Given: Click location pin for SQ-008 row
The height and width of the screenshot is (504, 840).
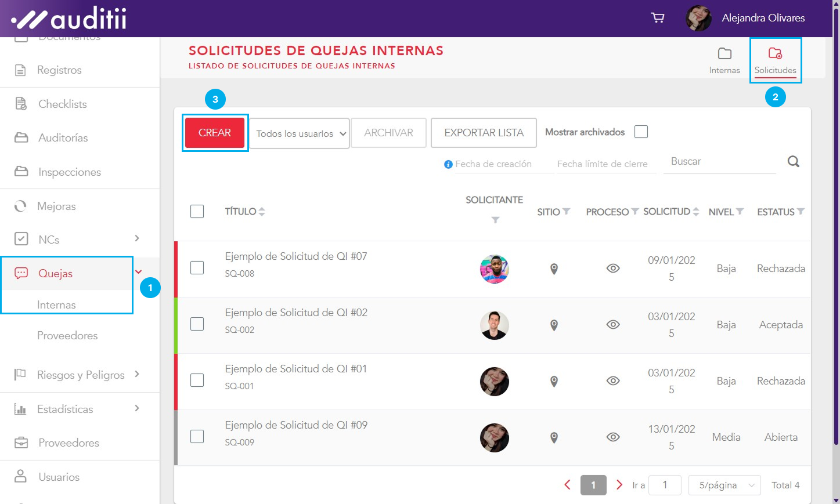Looking at the screenshot, I should pos(554,269).
